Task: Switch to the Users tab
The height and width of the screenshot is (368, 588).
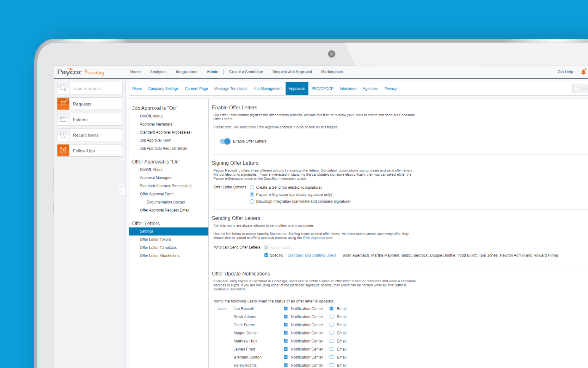Action: tap(137, 89)
